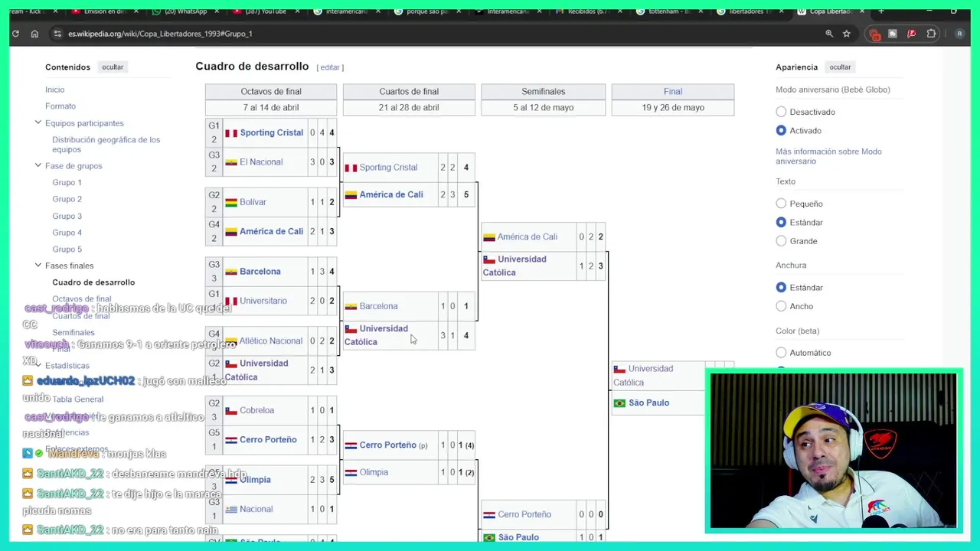980x551 pixels.
Task: Click the streamer webcam overlay
Action: (833, 452)
